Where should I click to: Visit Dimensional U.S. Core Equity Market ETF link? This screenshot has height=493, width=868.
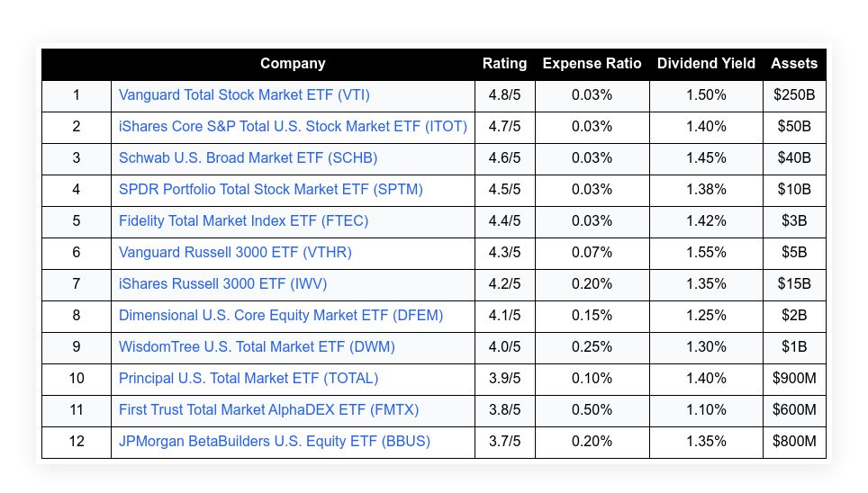pyautogui.click(x=281, y=315)
